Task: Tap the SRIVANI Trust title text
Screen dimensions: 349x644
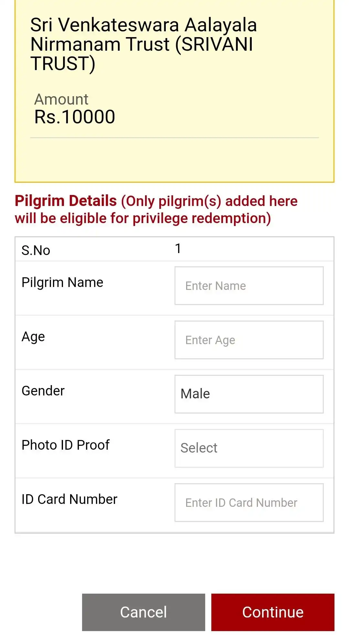Action: (143, 44)
